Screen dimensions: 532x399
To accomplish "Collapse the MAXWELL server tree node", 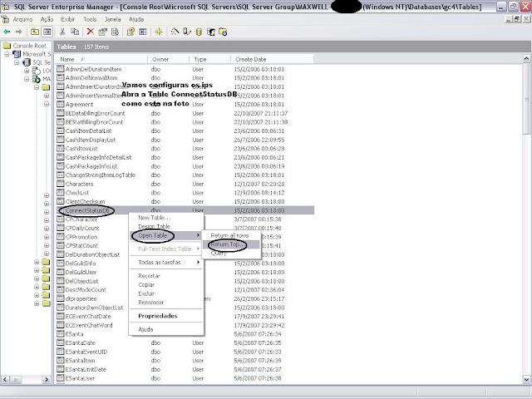I will [27, 79].
